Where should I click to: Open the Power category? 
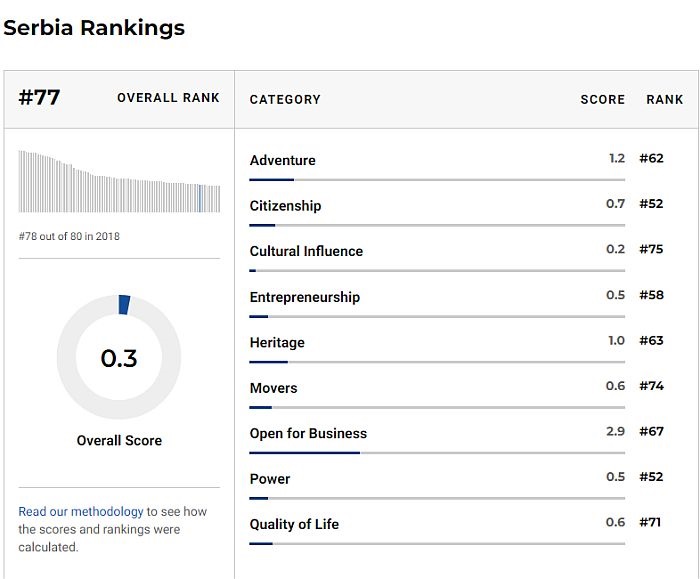[269, 479]
